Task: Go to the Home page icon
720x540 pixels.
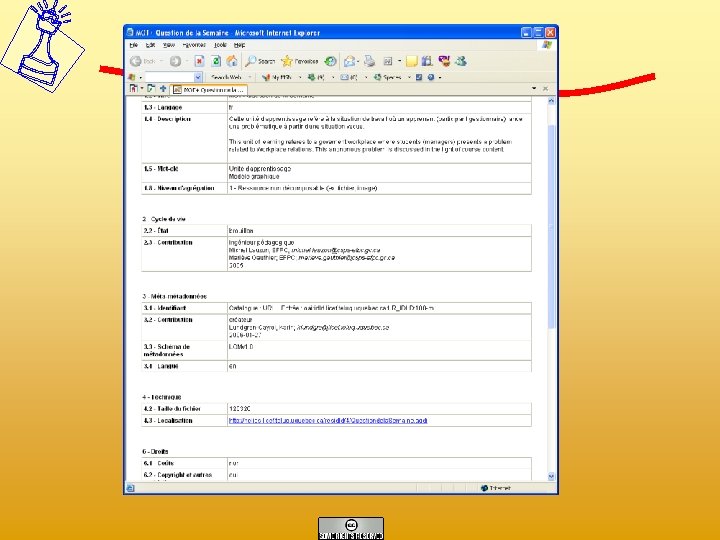Action: (x=232, y=61)
